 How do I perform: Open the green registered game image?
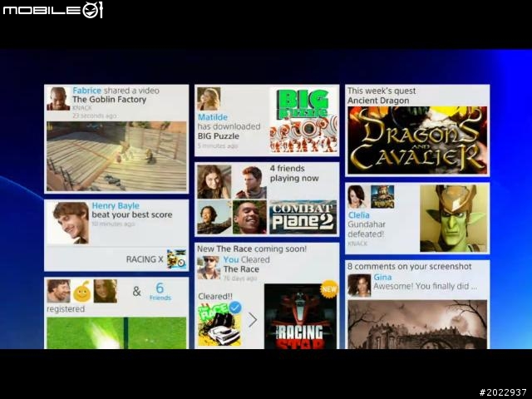(116, 332)
